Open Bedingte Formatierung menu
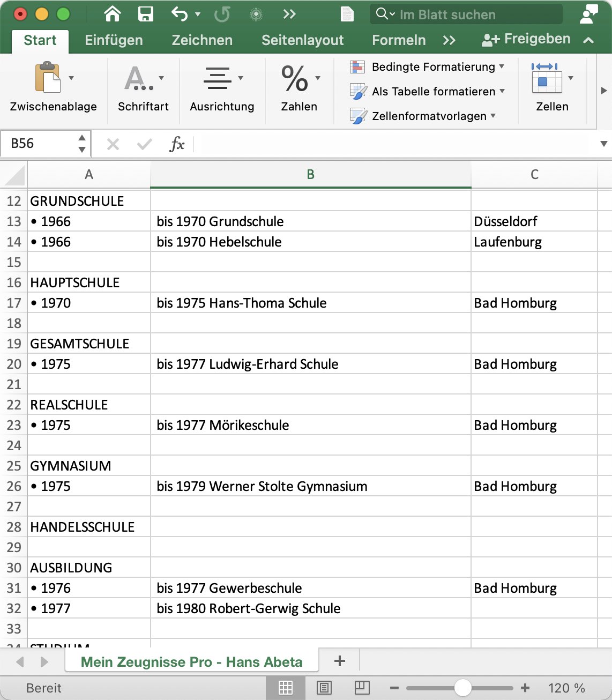Image resolution: width=612 pixels, height=700 pixels. click(427, 67)
